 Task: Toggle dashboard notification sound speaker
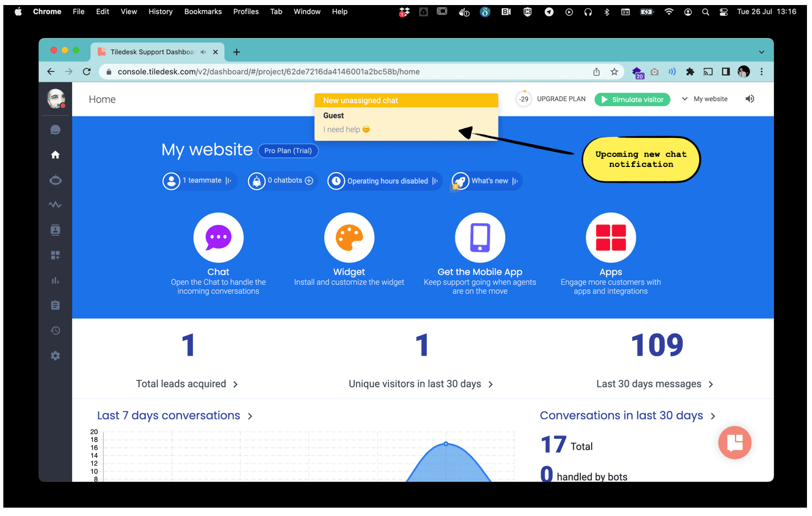click(x=749, y=99)
